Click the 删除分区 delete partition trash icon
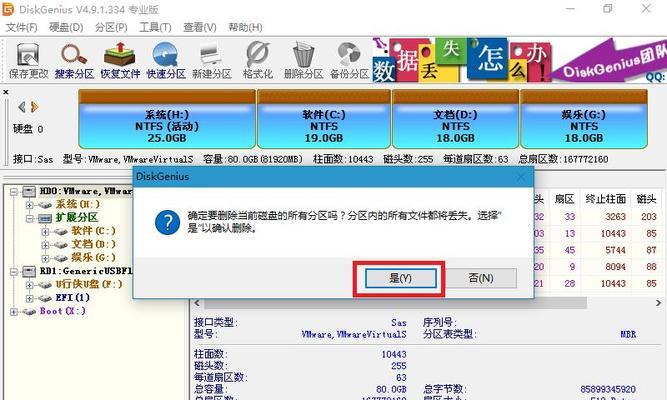Screen dimensions: 667x400 303,60
